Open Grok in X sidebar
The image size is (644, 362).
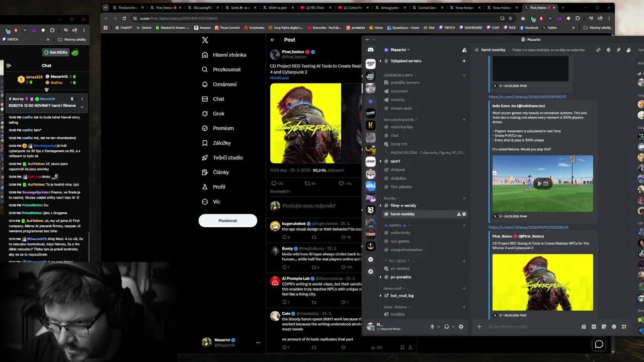(x=213, y=114)
